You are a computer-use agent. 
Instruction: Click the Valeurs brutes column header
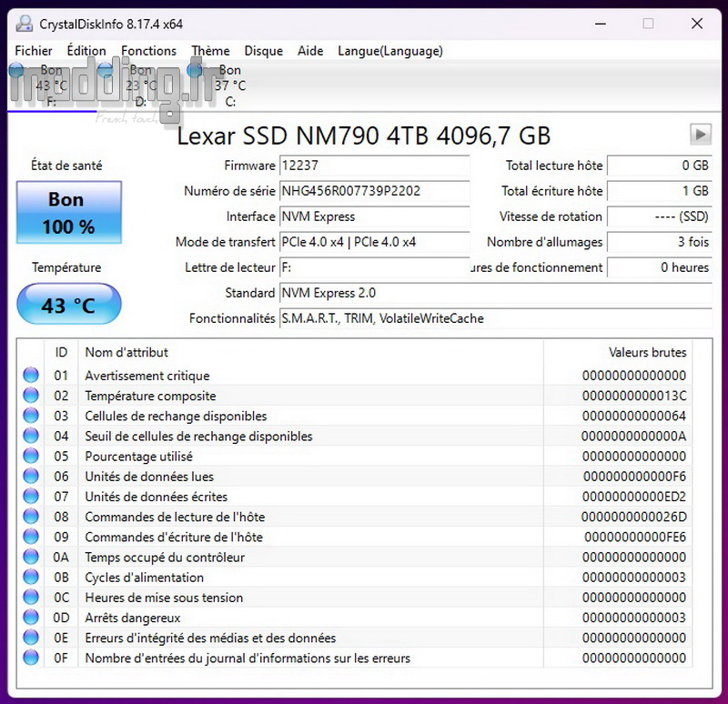coord(618,352)
